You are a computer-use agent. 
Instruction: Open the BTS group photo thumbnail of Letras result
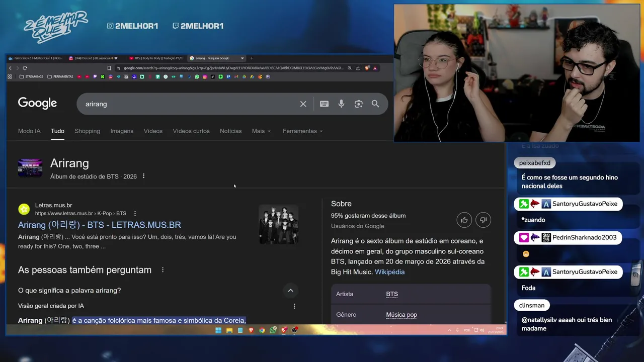tap(279, 224)
